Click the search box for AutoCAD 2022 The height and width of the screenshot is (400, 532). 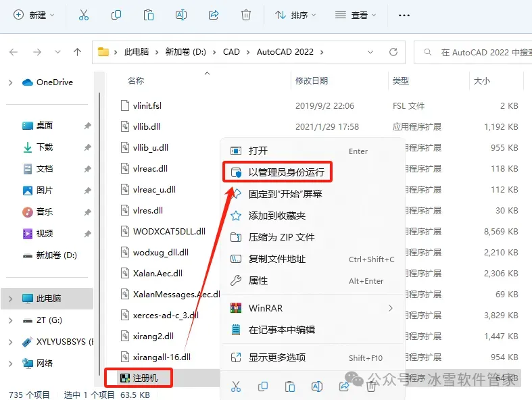point(473,52)
